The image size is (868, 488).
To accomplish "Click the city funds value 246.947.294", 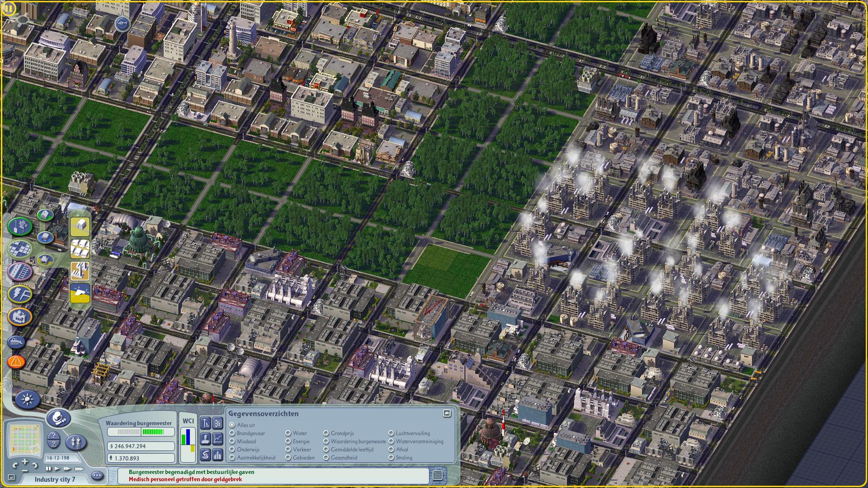I will [x=141, y=446].
